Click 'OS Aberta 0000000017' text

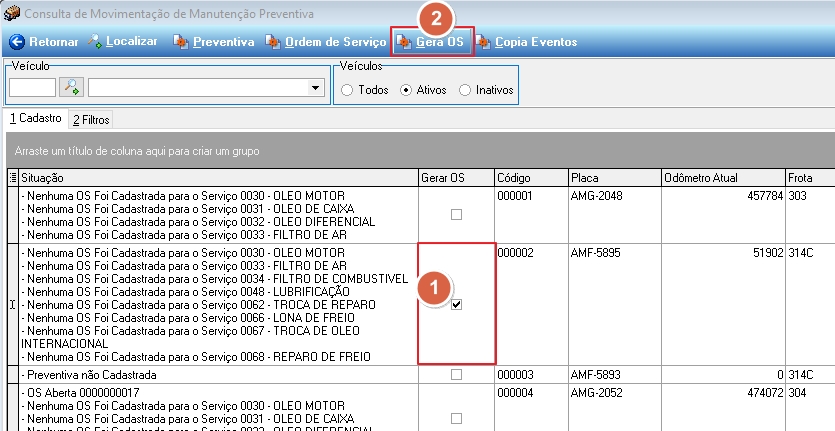point(80,393)
